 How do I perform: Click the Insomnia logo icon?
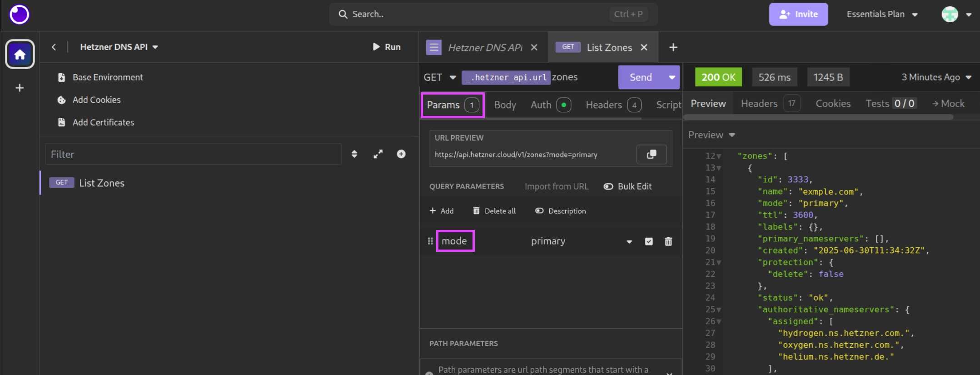19,15
